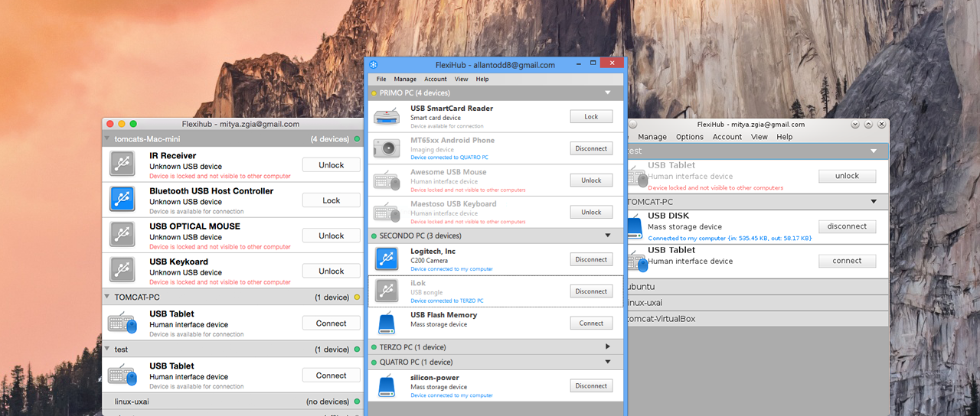980x416 pixels.
Task: Click the FlexiHub snowflake logo in title bar
Action: [374, 65]
